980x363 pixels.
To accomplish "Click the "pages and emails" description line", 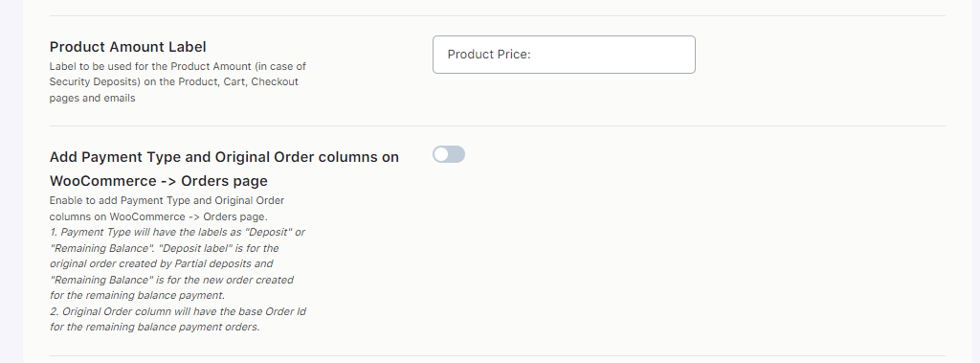I will click(x=92, y=98).
